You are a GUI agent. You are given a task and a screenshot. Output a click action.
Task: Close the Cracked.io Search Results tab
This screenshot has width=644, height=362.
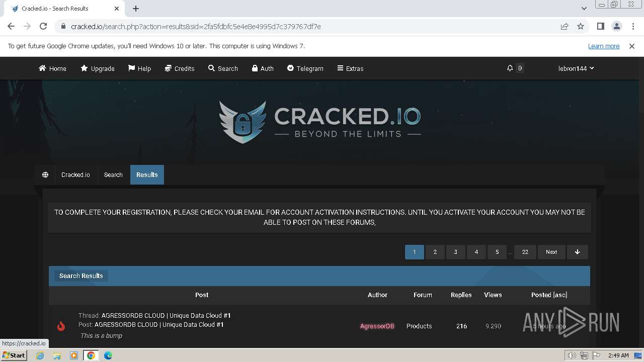pyautogui.click(x=117, y=9)
